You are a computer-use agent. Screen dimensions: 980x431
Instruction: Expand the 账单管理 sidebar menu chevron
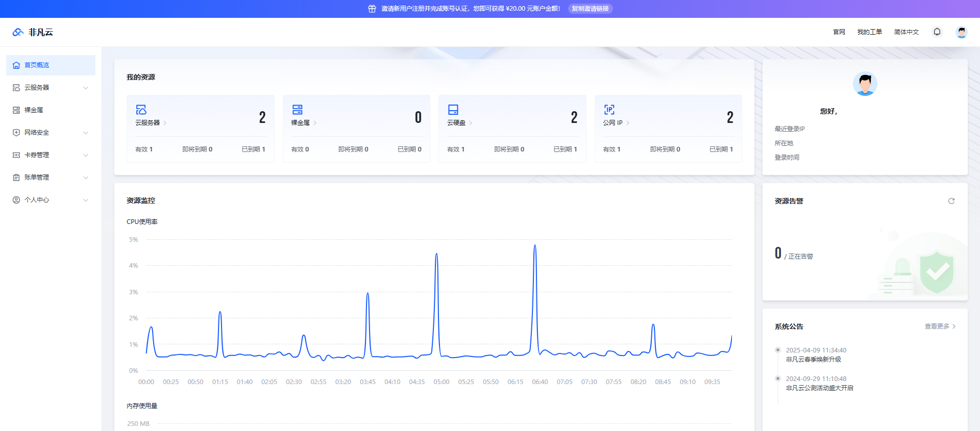[x=86, y=178]
